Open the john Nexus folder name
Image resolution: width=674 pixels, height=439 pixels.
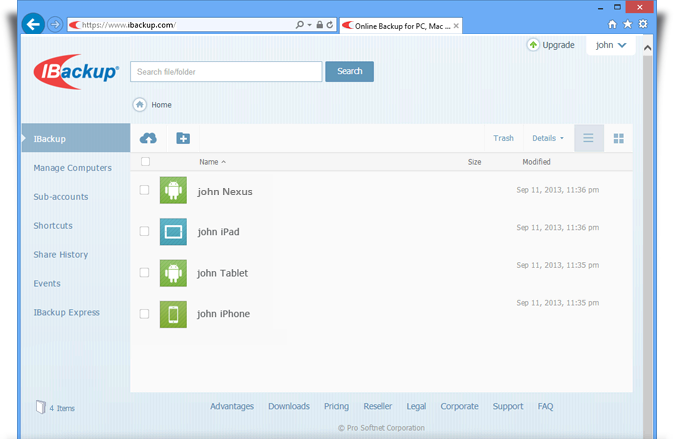(x=225, y=191)
